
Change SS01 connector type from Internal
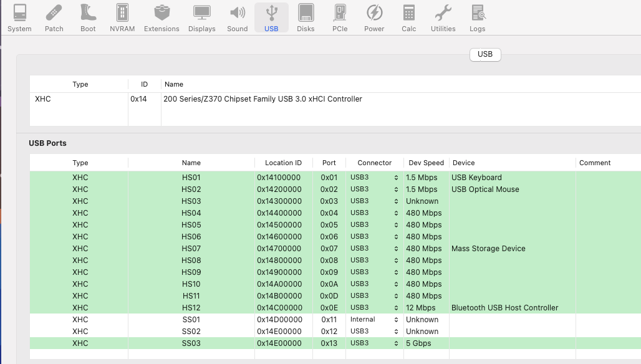click(x=374, y=320)
